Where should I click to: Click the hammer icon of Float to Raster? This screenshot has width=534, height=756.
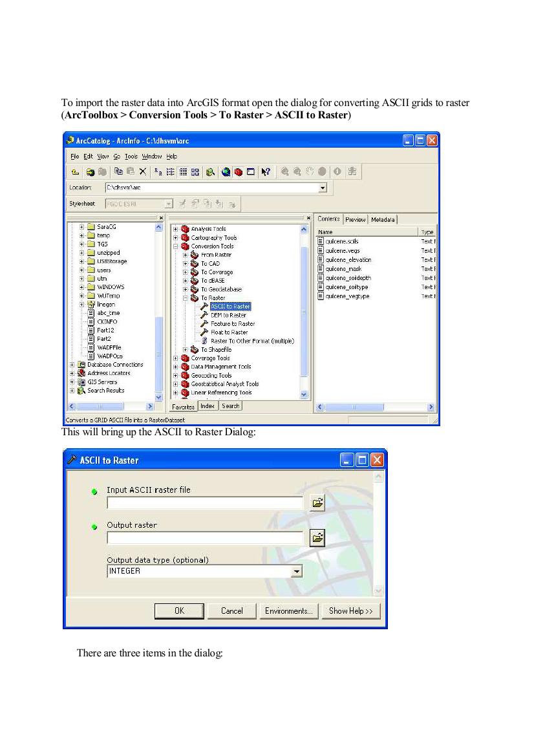(x=204, y=332)
